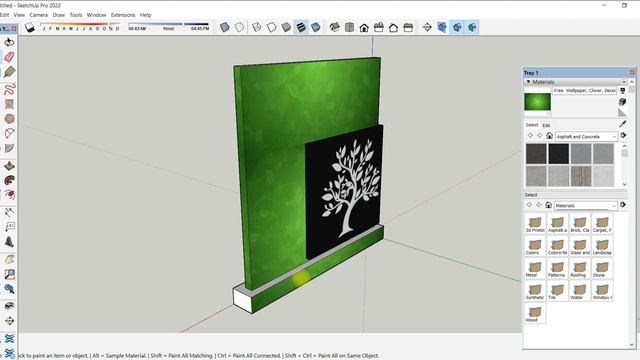Open the Edit menu

click(4, 15)
